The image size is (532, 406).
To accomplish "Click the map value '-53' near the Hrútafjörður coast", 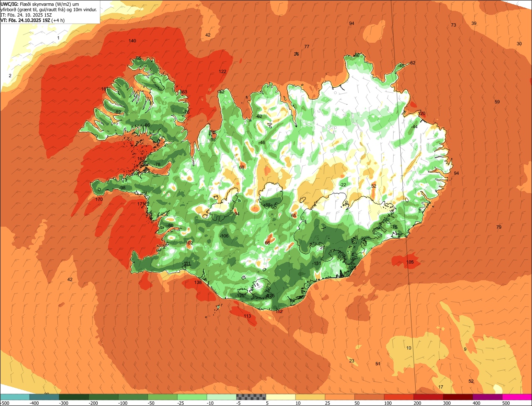I will pos(212,139).
